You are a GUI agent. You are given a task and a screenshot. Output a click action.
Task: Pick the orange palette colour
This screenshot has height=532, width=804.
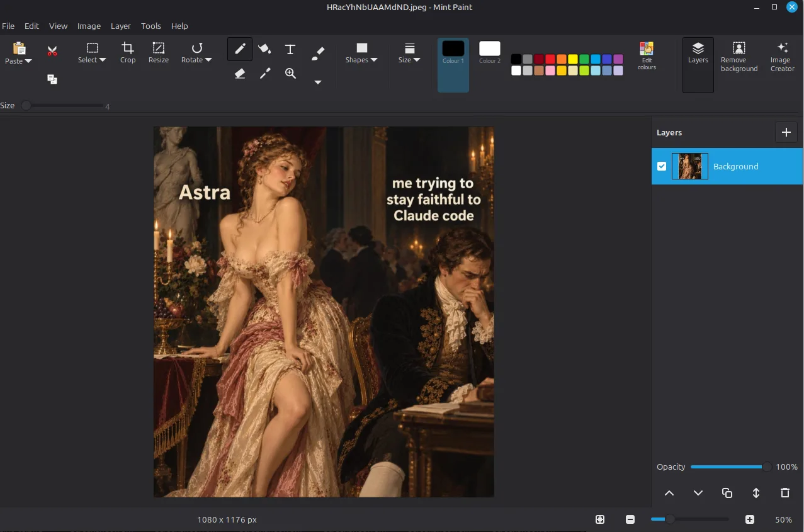(x=562, y=59)
